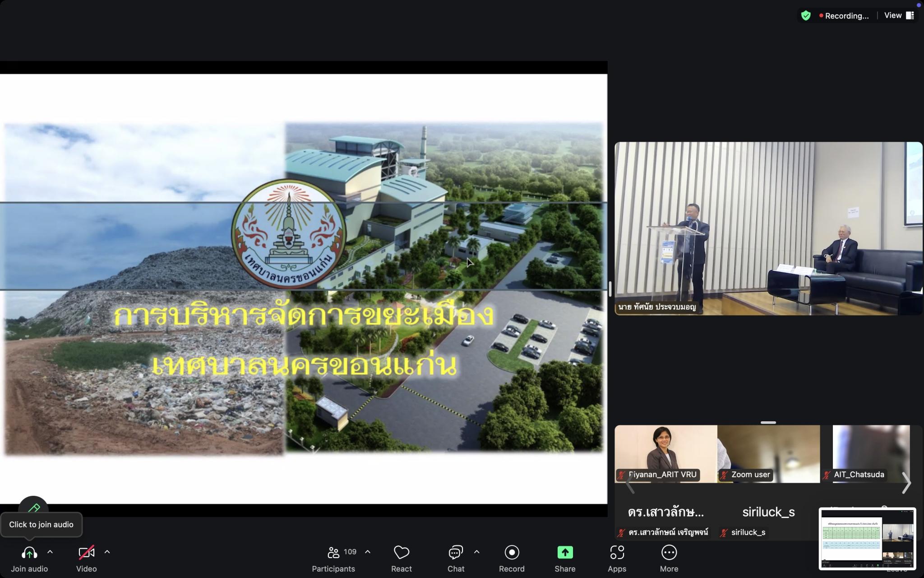Select the speaker video of นาย ทัศนัย ประจวบมอญ
924x578 pixels.
[768, 228]
